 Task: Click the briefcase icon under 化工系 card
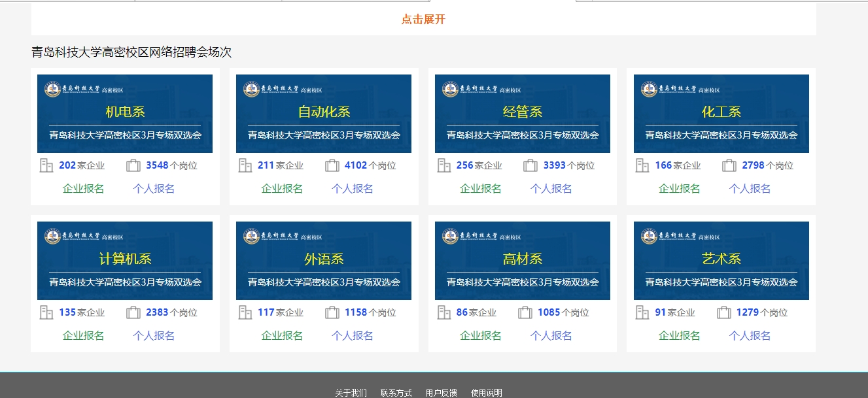(729, 165)
